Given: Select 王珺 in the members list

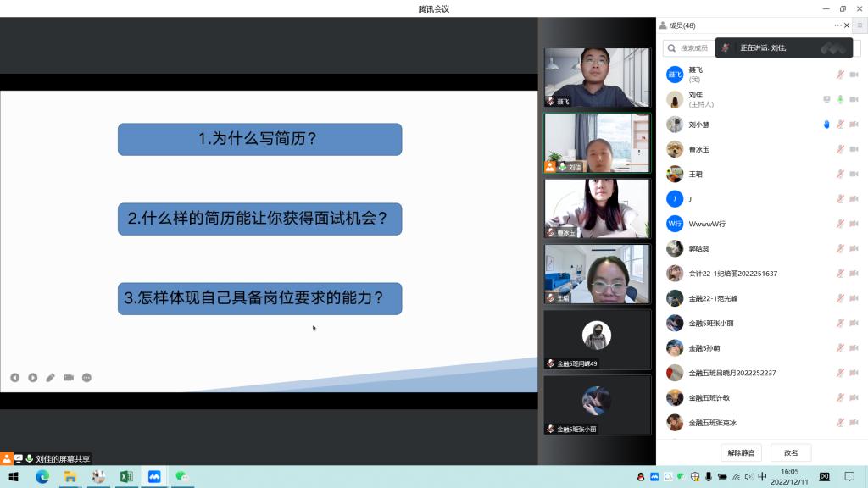Looking at the screenshot, I should point(762,174).
